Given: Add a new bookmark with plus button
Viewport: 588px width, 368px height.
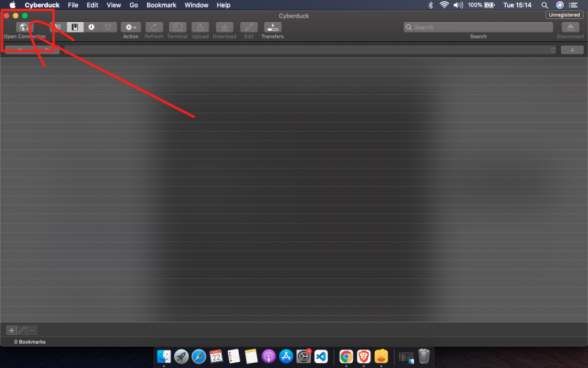Looking at the screenshot, I should pos(11,330).
